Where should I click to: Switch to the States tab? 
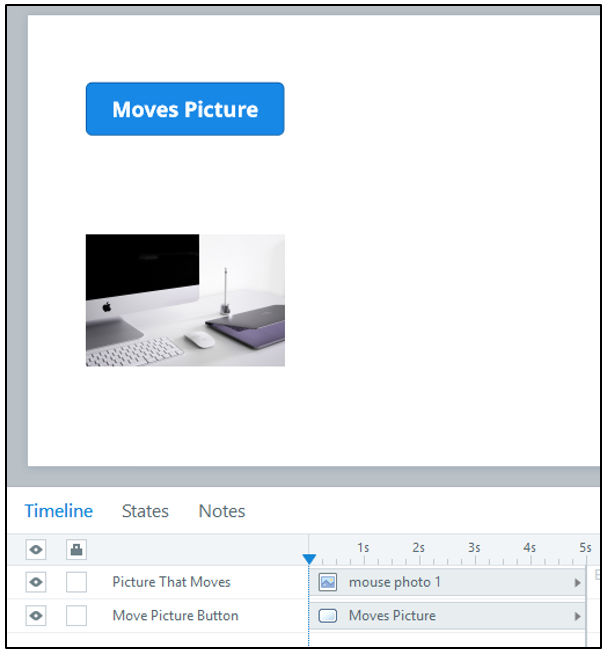(145, 511)
